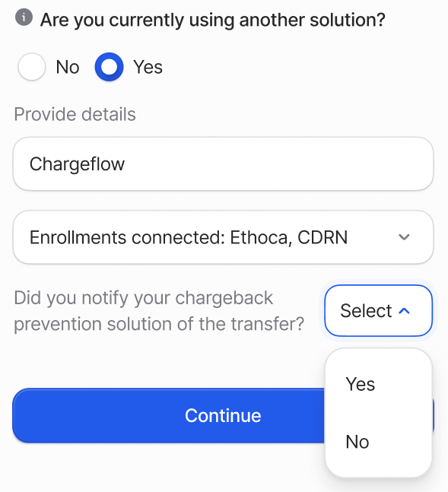
Task: Collapse the Select dropdown box
Action: pos(378,311)
